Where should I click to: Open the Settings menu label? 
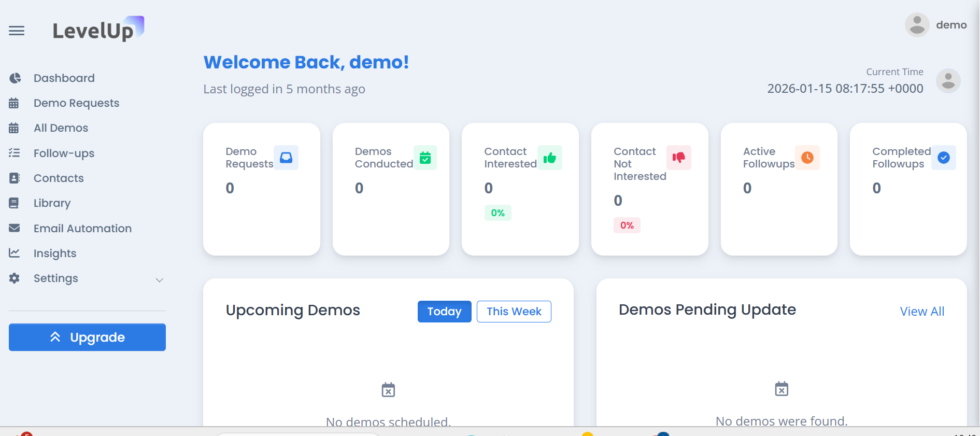tap(55, 278)
